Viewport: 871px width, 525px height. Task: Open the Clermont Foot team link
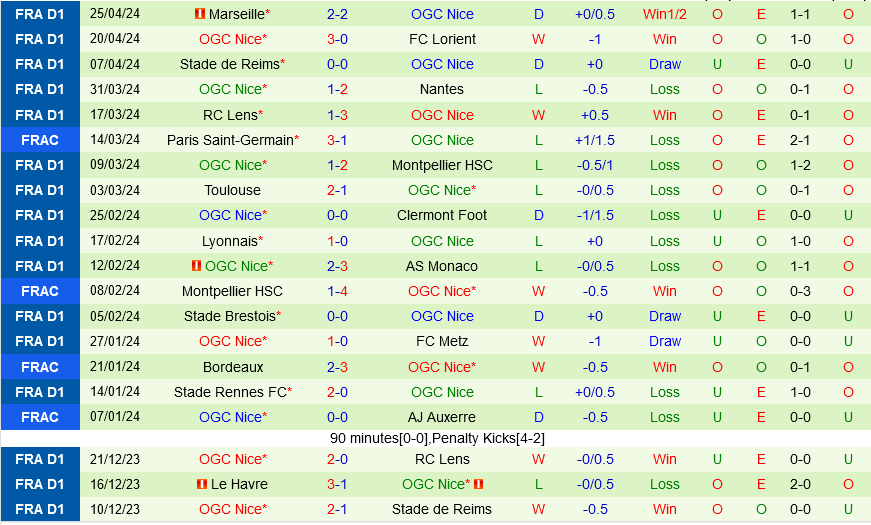[442, 215]
